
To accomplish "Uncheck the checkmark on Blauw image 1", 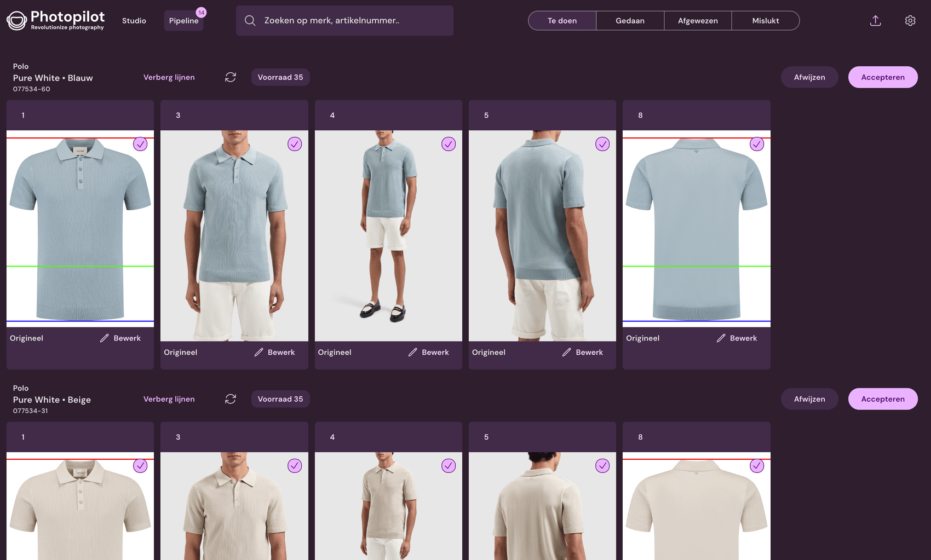I will pyautogui.click(x=140, y=144).
